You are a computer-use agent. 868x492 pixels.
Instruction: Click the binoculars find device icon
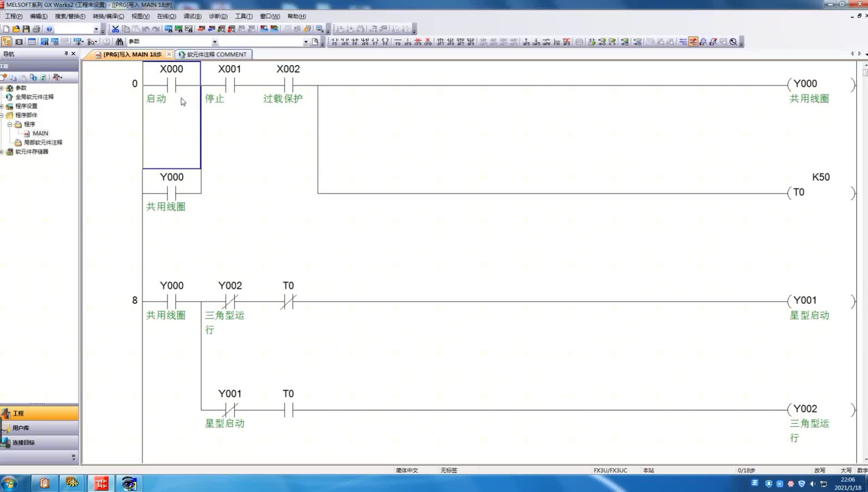coord(119,41)
